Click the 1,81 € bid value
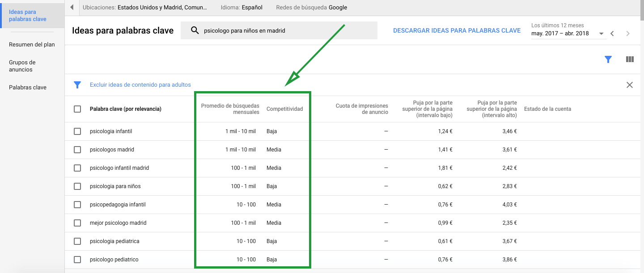This screenshot has width=644, height=273. 445,168
